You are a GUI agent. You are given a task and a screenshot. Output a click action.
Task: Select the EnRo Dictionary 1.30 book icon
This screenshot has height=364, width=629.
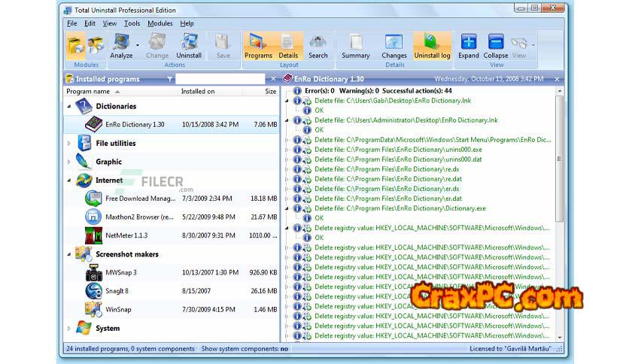point(93,124)
